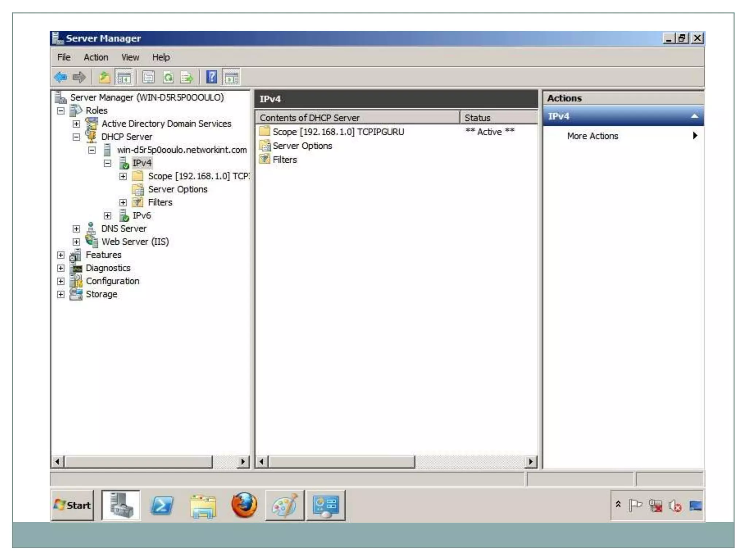Toggle Show/Hide Console Tree toolbar icon

coord(124,77)
